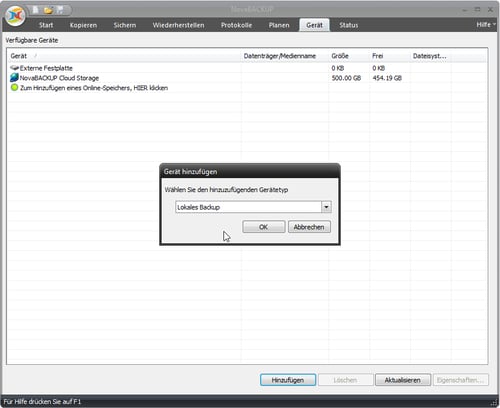Select the NovaBACKUP Cloud Storage row
The image size is (500, 408).
point(247,78)
